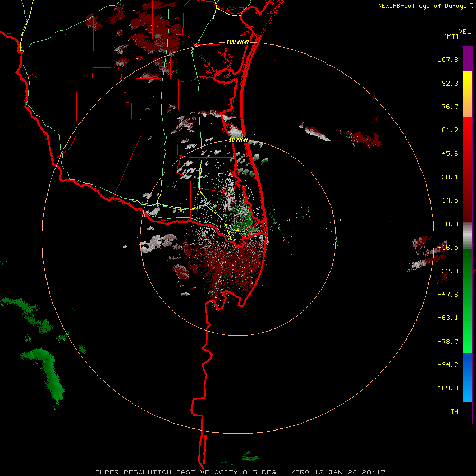
Task: Click the 50 NMI range ring label
Action: (x=238, y=140)
